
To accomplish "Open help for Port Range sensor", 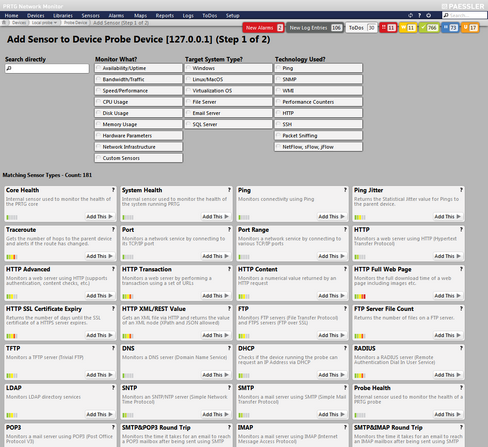I will (x=345, y=229).
